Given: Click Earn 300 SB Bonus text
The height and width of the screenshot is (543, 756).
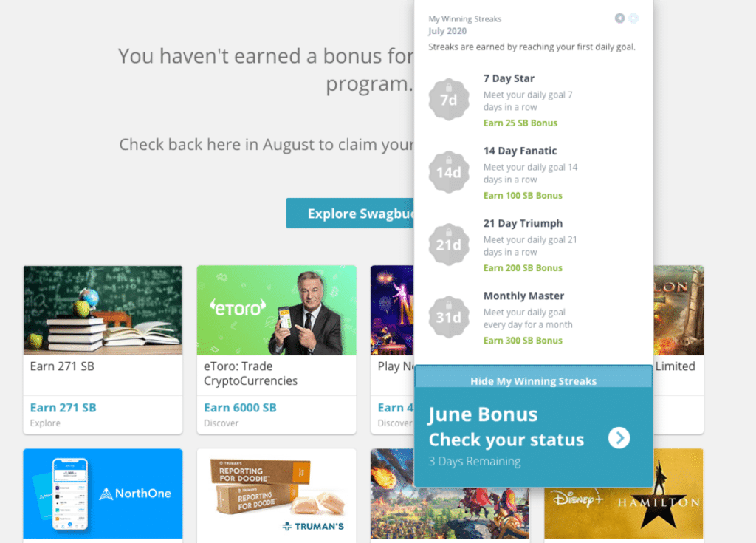Looking at the screenshot, I should point(523,341).
